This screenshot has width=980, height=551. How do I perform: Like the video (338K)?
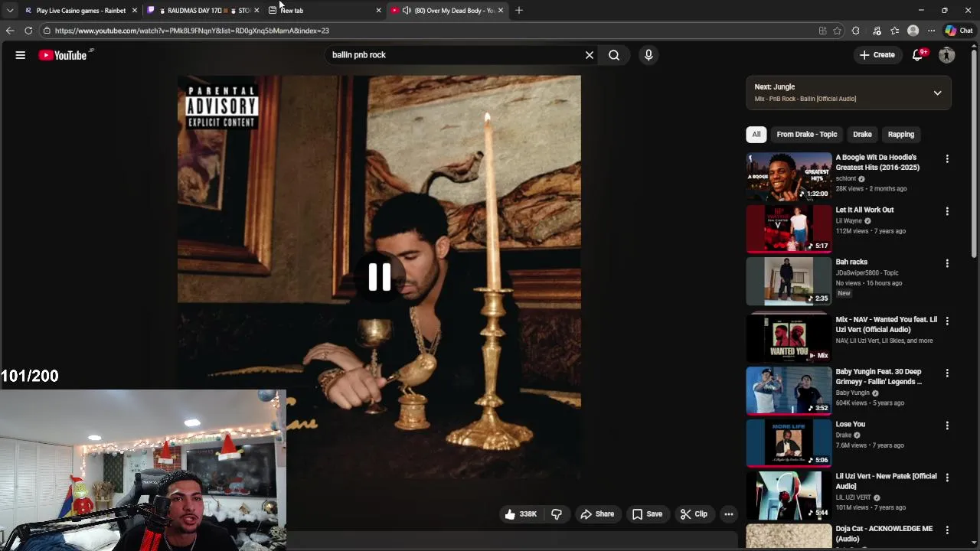coord(521,514)
